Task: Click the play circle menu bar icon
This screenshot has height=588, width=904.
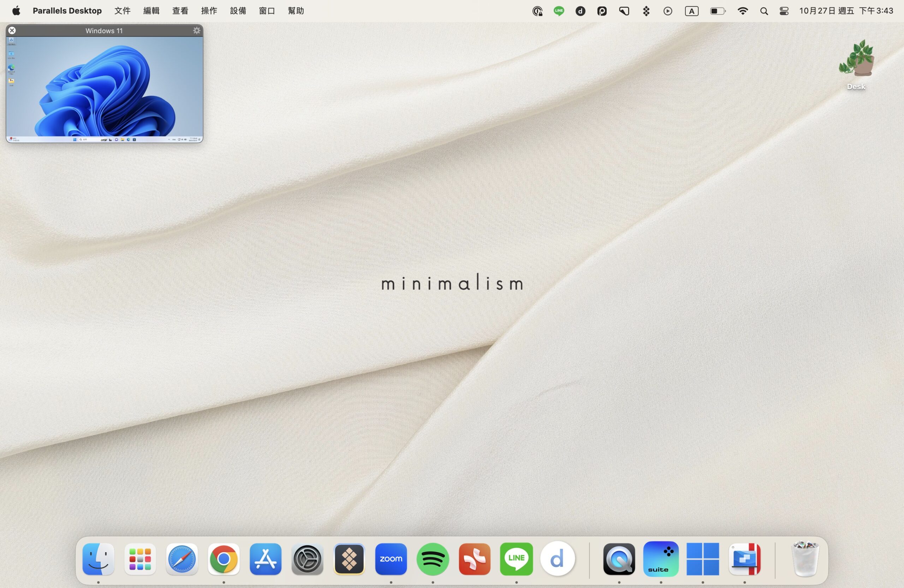Action: pos(668,11)
